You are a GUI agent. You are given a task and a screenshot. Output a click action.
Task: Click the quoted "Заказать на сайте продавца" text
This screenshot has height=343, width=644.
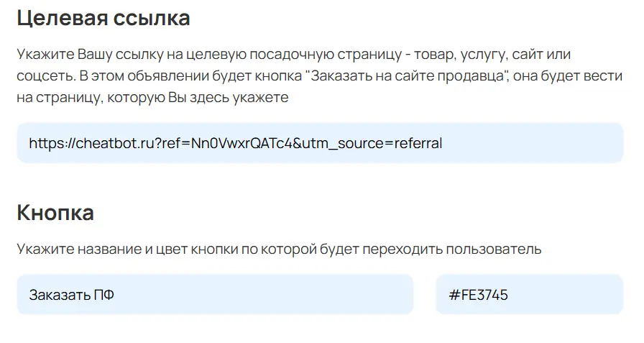[406, 76]
